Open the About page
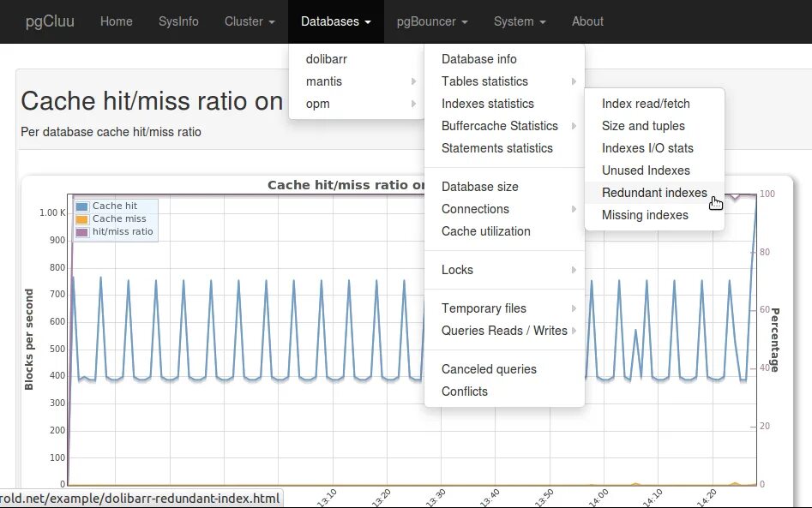Screen dimensions: 812x508 pos(587,21)
